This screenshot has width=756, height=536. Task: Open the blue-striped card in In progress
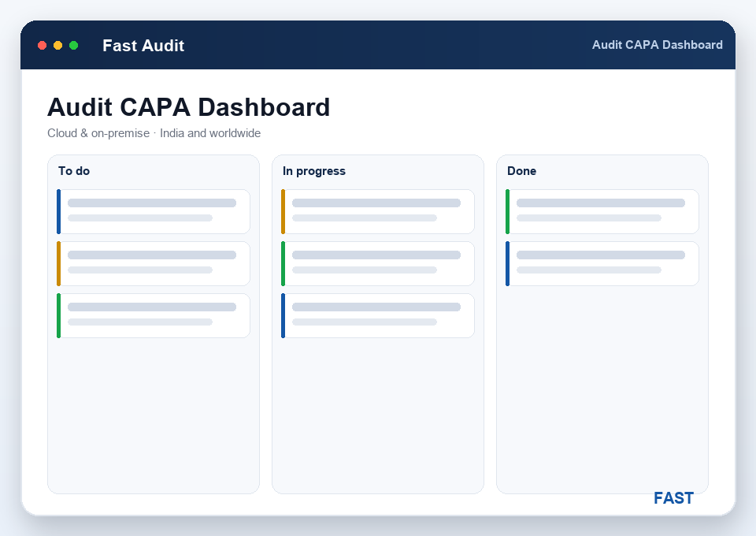pyautogui.click(x=378, y=315)
